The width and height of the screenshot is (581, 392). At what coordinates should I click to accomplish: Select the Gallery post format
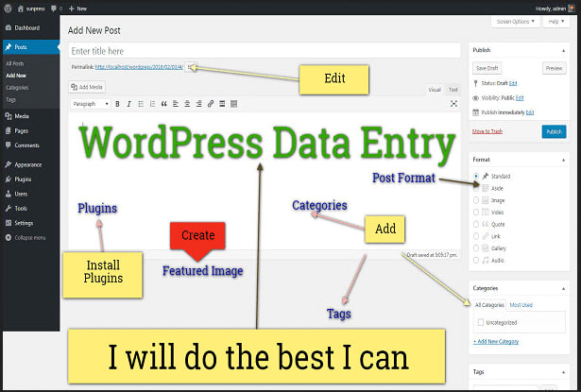476,248
